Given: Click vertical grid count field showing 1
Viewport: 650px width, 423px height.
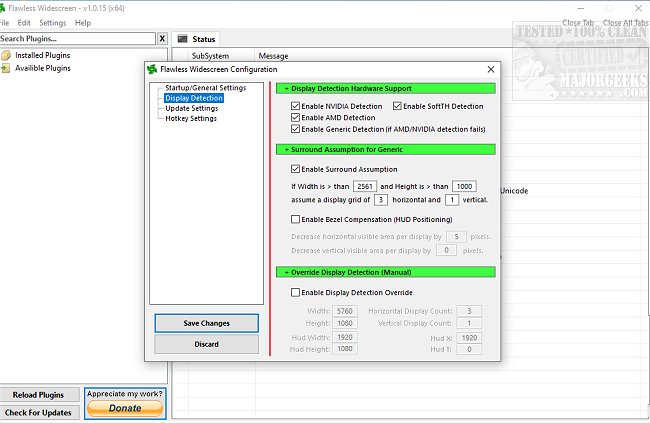Looking at the screenshot, I should pyautogui.click(x=452, y=200).
